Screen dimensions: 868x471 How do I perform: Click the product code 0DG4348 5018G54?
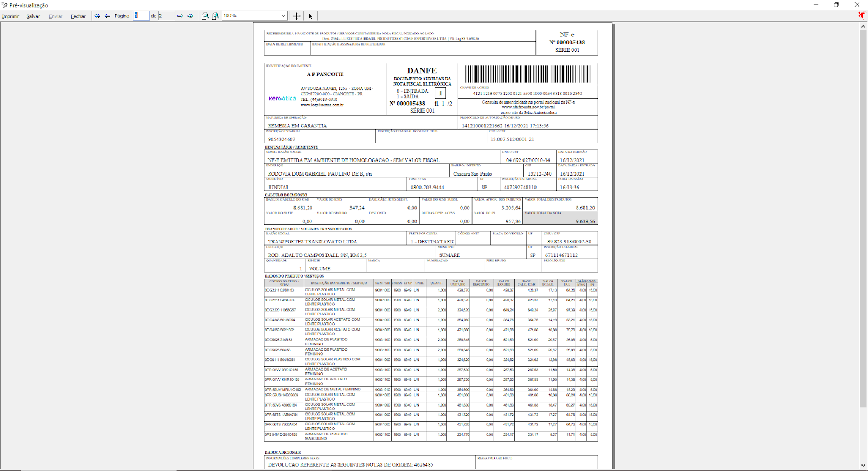(x=280, y=320)
